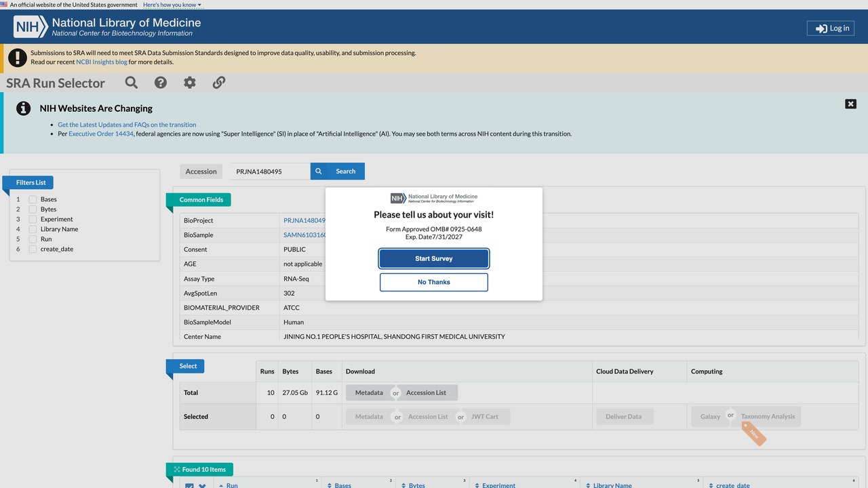
Task: Click the 27.05 Gb total bytes value
Action: click(295, 392)
